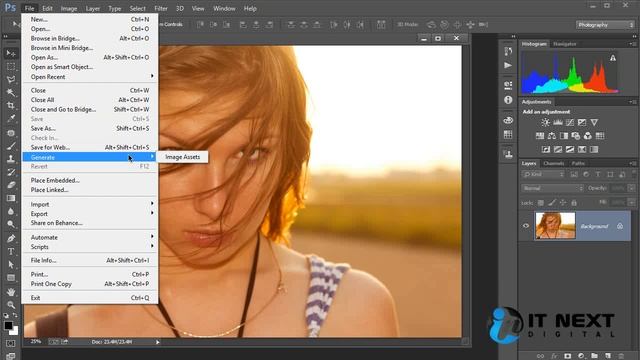Open the layer blend mode Normal dropdown

(553, 188)
